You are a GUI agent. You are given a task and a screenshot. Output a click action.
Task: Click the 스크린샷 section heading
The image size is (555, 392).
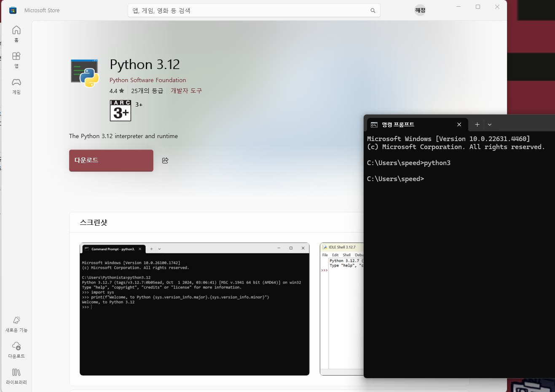(94, 222)
